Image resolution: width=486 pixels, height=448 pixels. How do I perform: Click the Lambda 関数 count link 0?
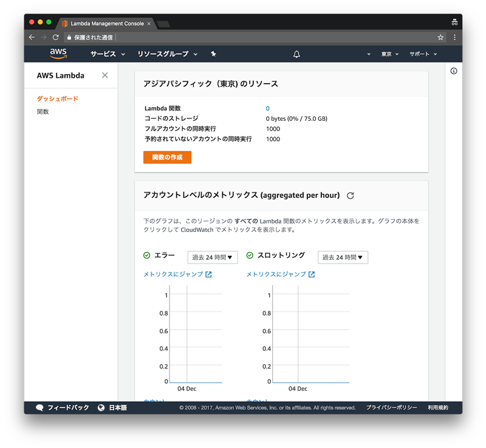(x=267, y=109)
